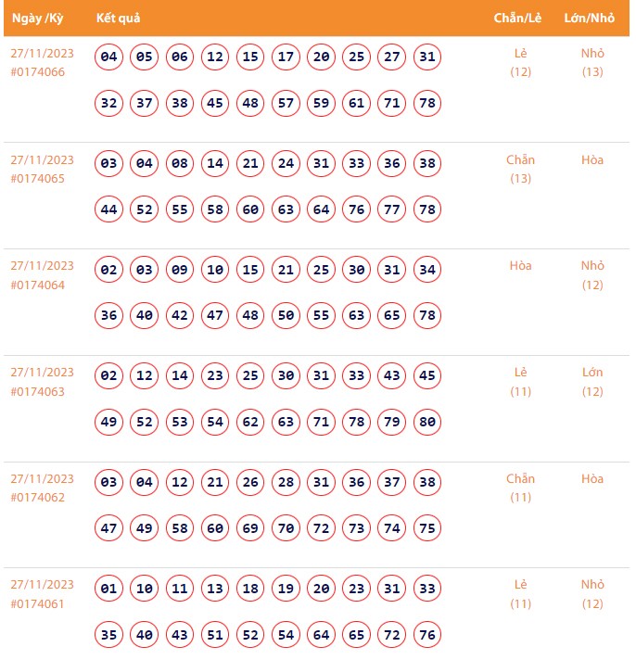
Task: Open draw #0174063 details
Action: [x=38, y=391]
